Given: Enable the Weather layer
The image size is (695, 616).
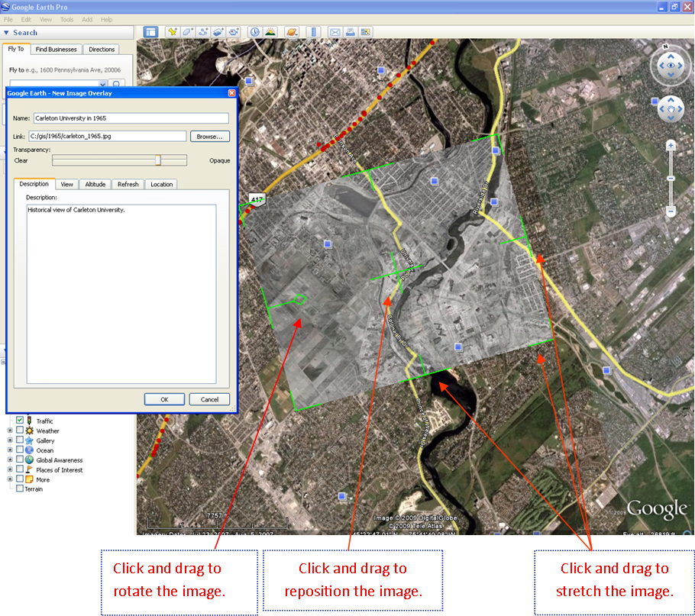Looking at the screenshot, I should [x=21, y=430].
